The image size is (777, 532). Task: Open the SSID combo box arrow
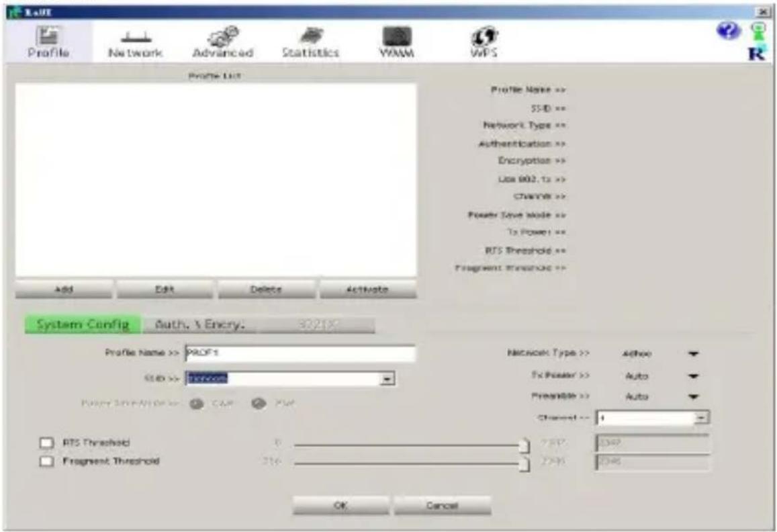387,379
